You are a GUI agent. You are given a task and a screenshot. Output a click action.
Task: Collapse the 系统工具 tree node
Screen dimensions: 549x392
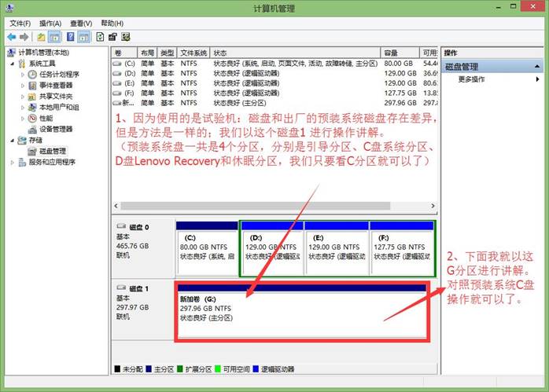12,64
